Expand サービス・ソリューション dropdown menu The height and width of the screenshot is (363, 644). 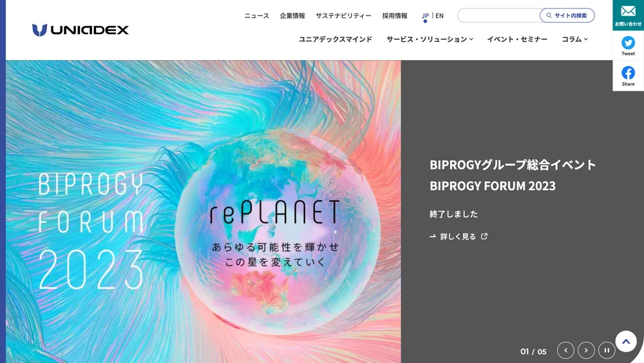430,39
